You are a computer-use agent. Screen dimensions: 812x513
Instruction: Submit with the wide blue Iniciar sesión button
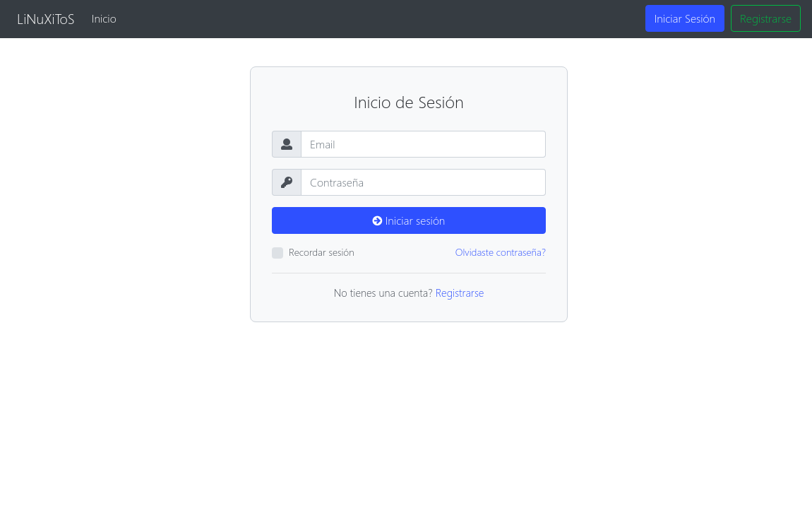pyautogui.click(x=409, y=220)
